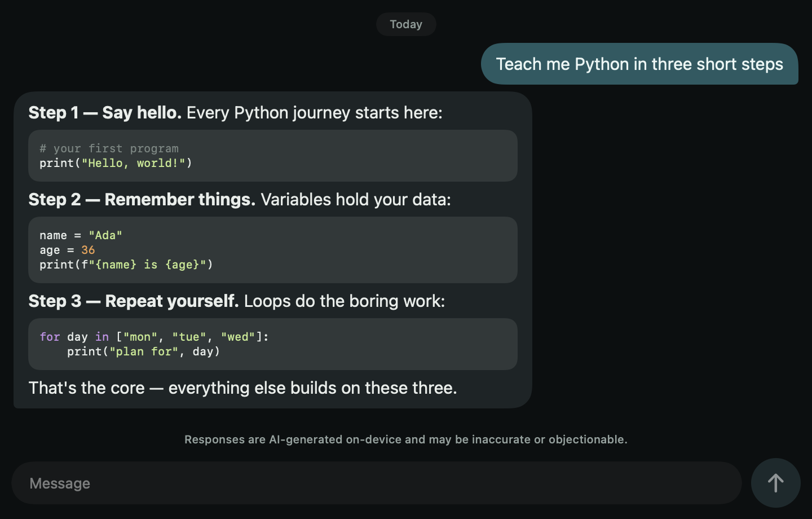
Task: Focus the Message input field
Action: [376, 483]
